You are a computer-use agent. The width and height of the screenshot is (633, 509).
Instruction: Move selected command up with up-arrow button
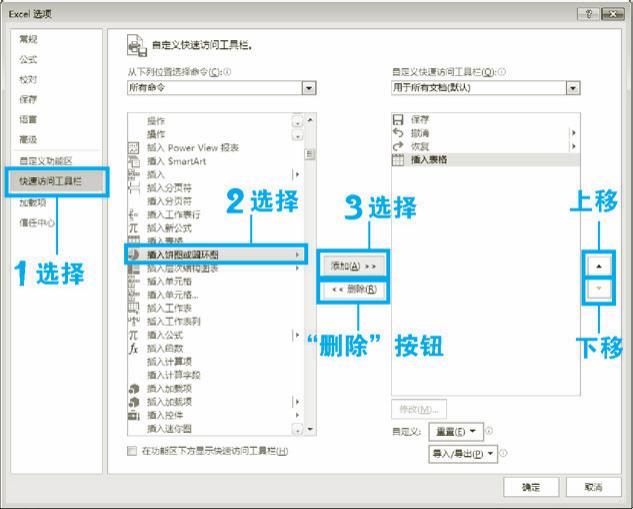[599, 266]
